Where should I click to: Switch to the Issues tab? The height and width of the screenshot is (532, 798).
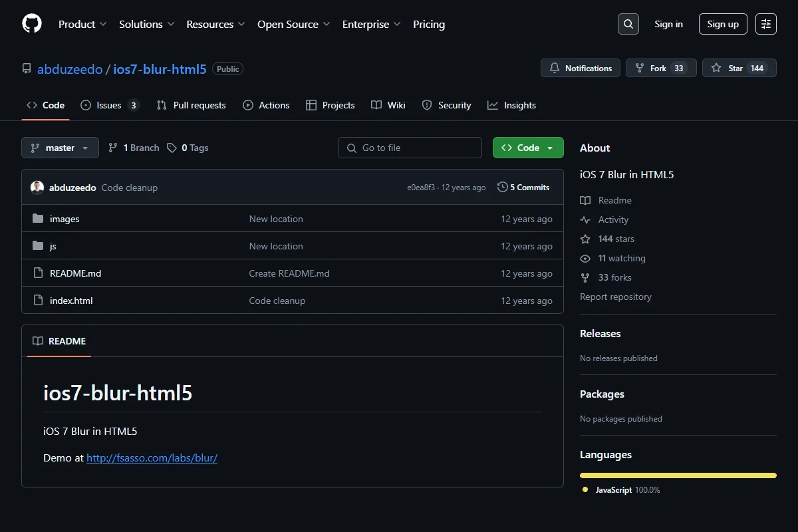[x=110, y=105]
